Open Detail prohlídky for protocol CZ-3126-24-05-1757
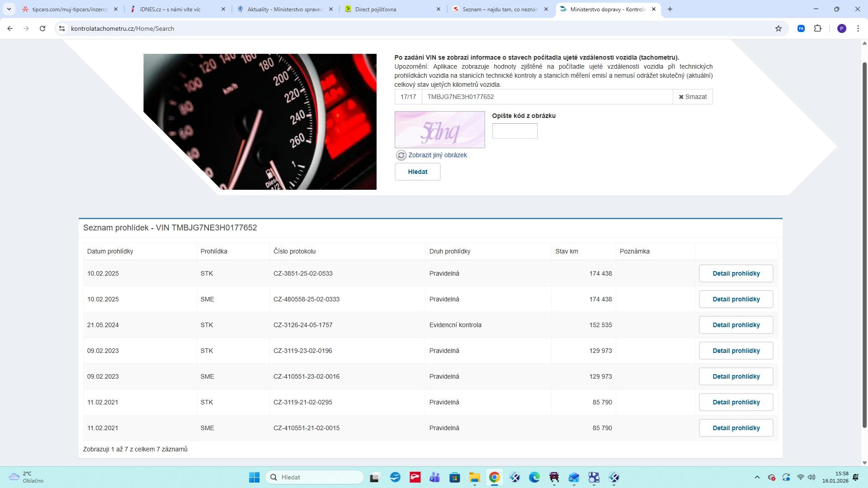The image size is (868, 488). (736, 325)
